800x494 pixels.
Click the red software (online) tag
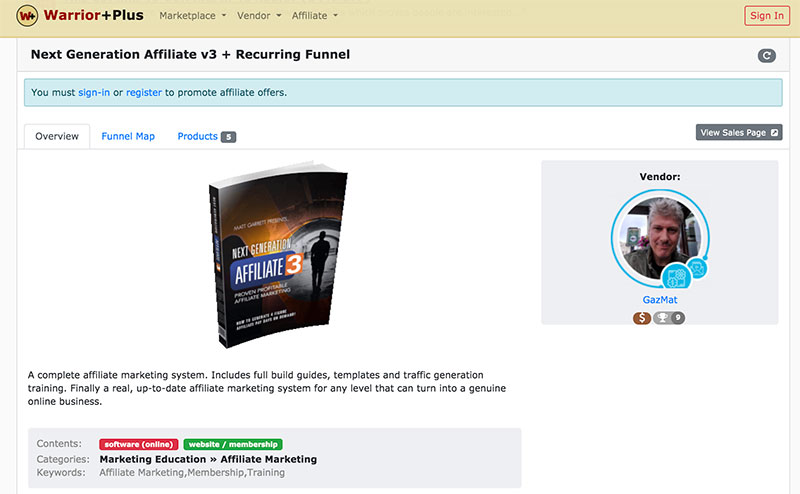click(139, 444)
